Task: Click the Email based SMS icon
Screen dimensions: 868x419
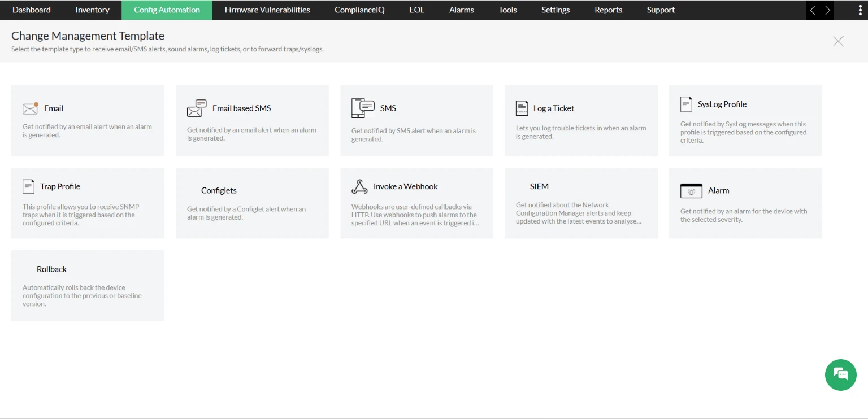Action: [x=197, y=108]
